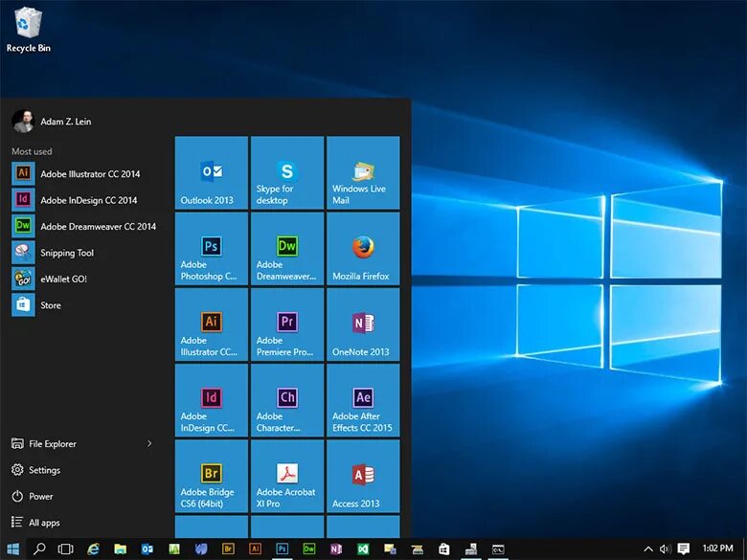747x560 pixels.
Task: Open the Windows Live Mail tile
Action: click(363, 172)
